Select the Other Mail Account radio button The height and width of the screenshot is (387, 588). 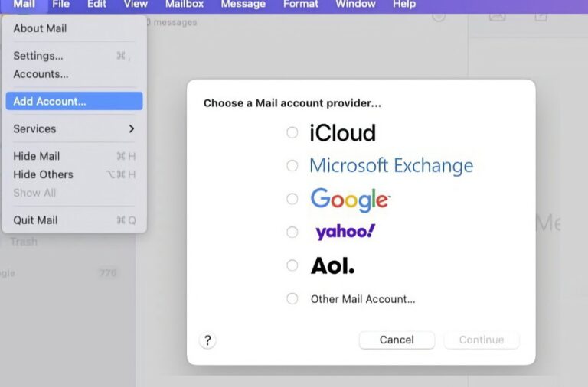292,298
